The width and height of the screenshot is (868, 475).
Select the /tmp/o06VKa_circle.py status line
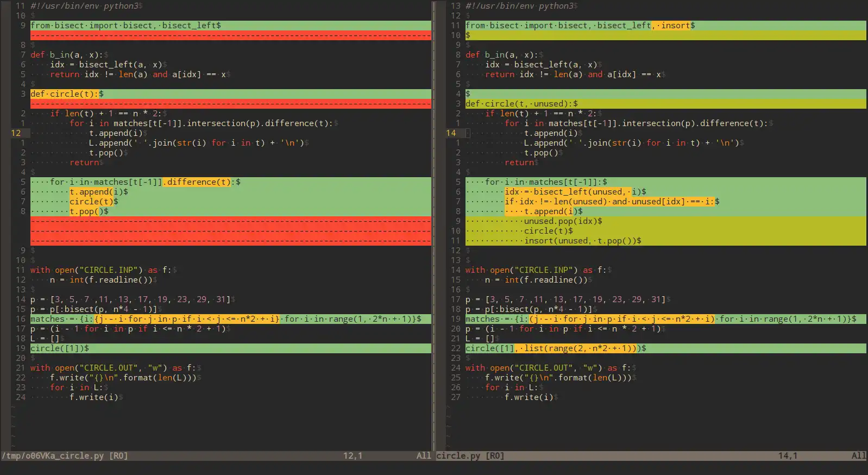point(216,455)
